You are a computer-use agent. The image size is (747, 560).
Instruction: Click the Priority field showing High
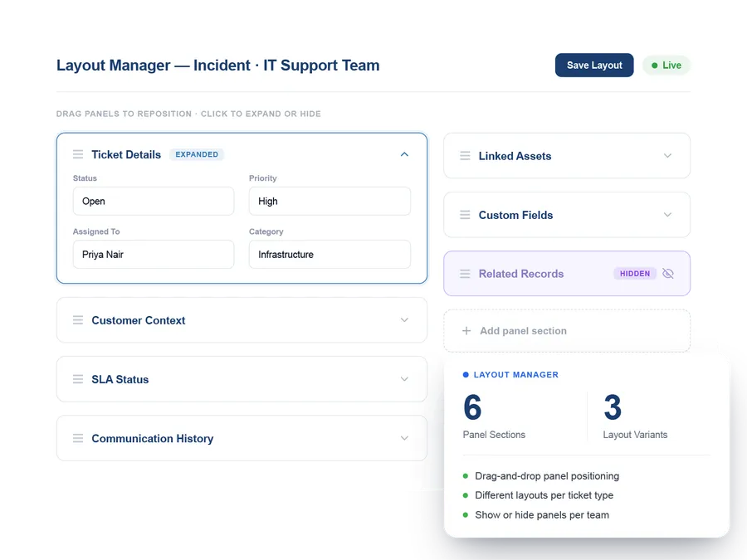pyautogui.click(x=330, y=201)
